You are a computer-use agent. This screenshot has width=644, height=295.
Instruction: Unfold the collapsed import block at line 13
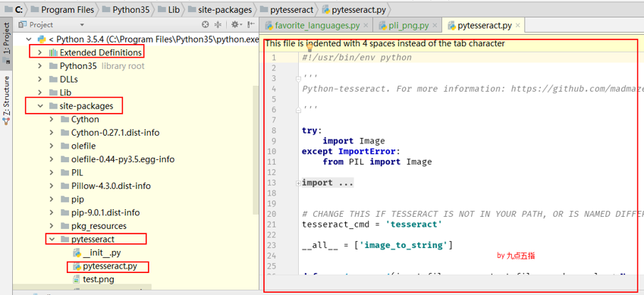[x=299, y=184]
